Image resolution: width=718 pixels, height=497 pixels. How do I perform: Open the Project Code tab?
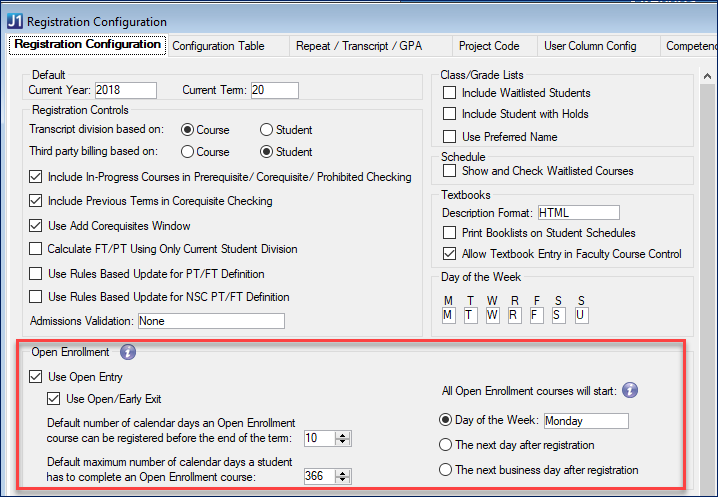(488, 46)
